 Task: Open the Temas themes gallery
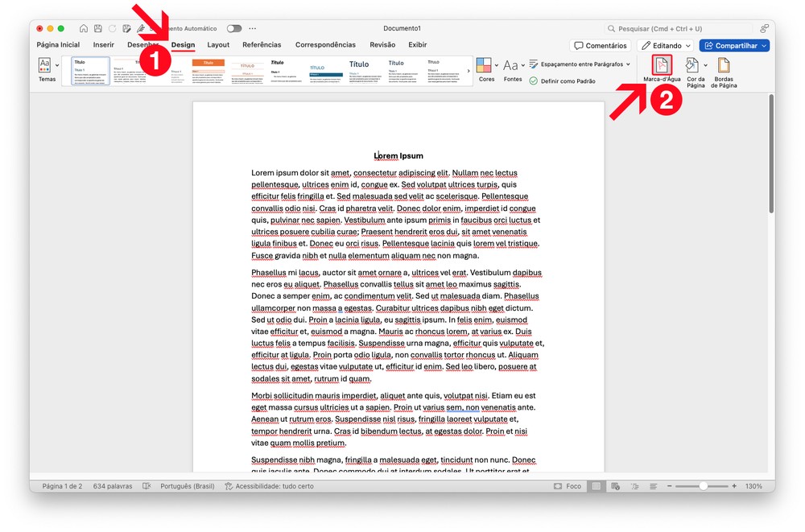46,66
